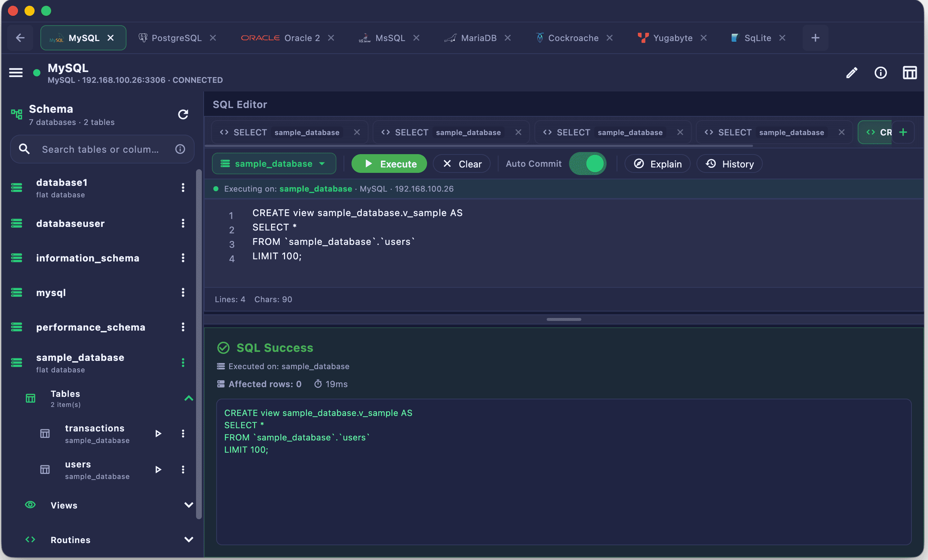Click line 4 'LIMIT 100;' in editor
The image size is (928, 560).
(277, 256)
